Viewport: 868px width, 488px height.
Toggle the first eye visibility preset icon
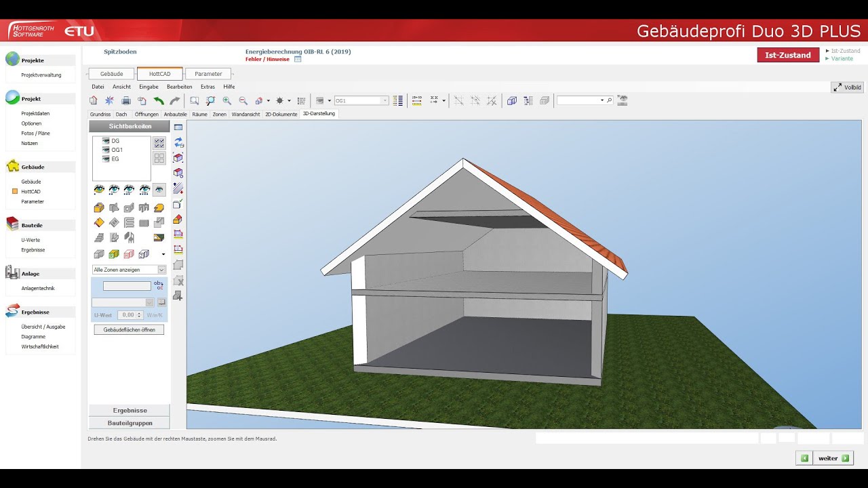pos(99,189)
